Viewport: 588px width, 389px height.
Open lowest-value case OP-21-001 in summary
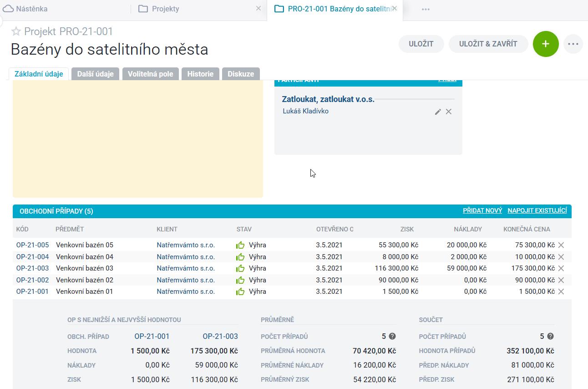(x=152, y=337)
